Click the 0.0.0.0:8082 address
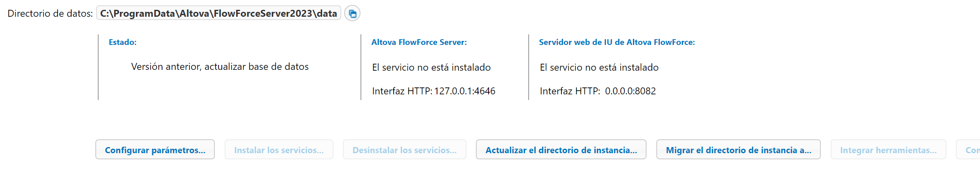This screenshot has width=980, height=183. click(630, 91)
